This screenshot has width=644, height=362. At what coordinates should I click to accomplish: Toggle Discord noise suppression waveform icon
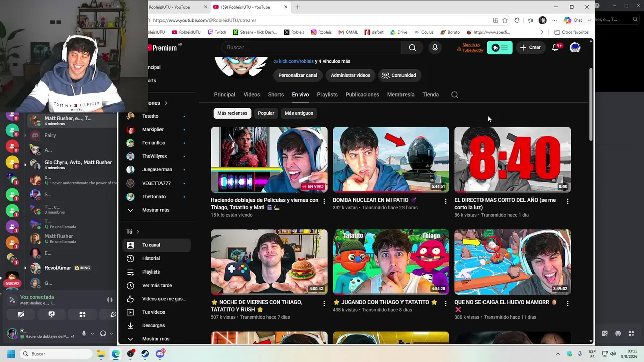pyautogui.click(x=110, y=300)
